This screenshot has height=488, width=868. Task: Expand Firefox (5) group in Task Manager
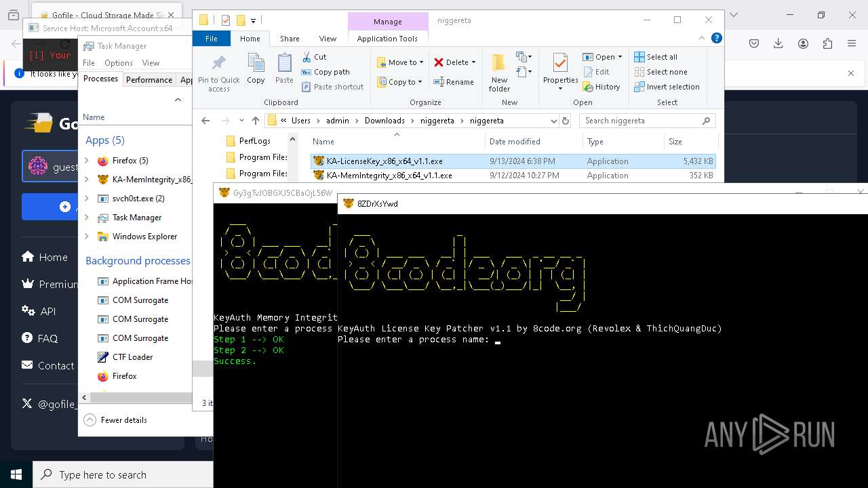tap(87, 161)
